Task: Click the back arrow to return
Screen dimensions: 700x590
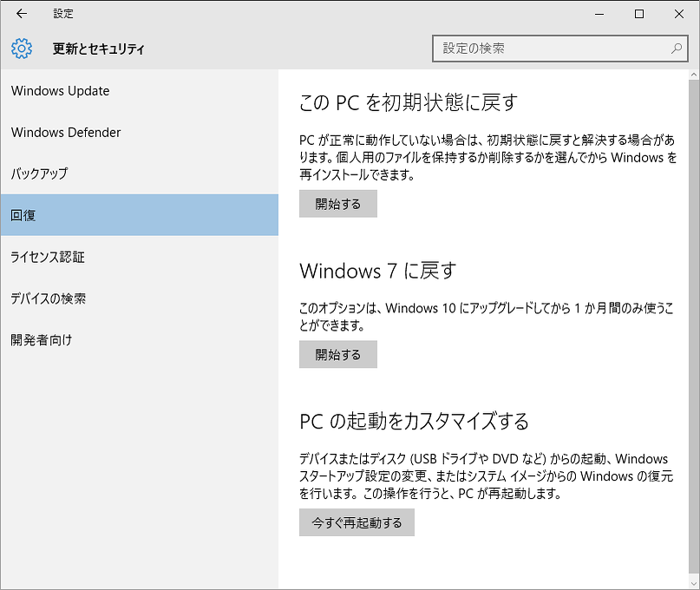Action: [21, 14]
